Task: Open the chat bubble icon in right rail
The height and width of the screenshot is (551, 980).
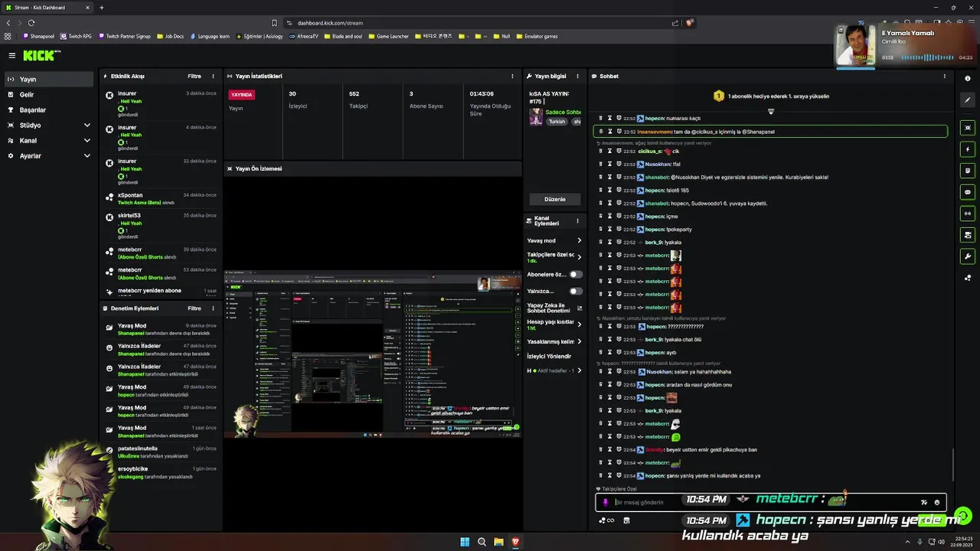Action: 968,192
